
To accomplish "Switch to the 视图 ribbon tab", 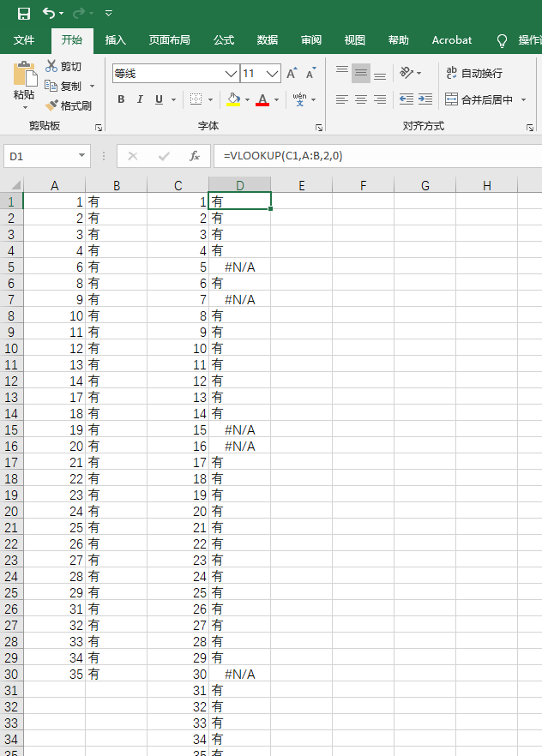I will [x=354, y=40].
